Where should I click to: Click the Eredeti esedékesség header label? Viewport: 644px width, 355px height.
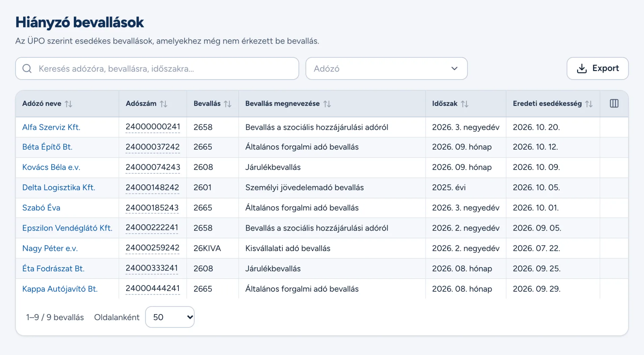click(x=547, y=104)
